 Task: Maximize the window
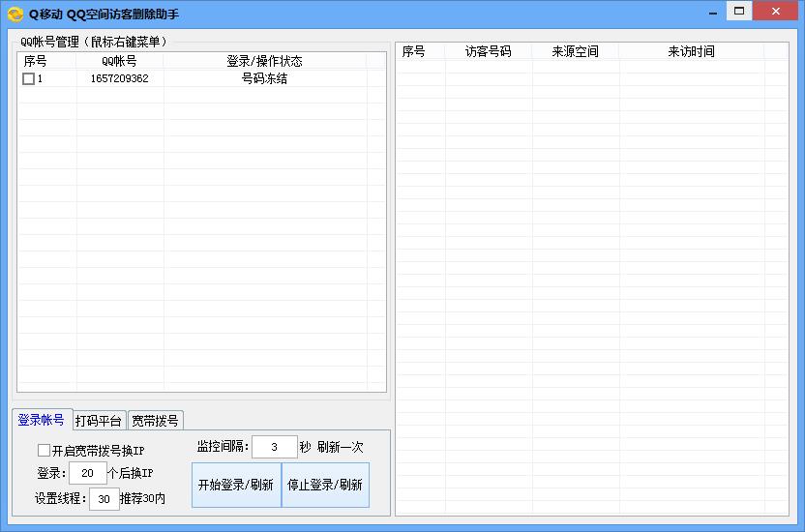click(x=739, y=12)
